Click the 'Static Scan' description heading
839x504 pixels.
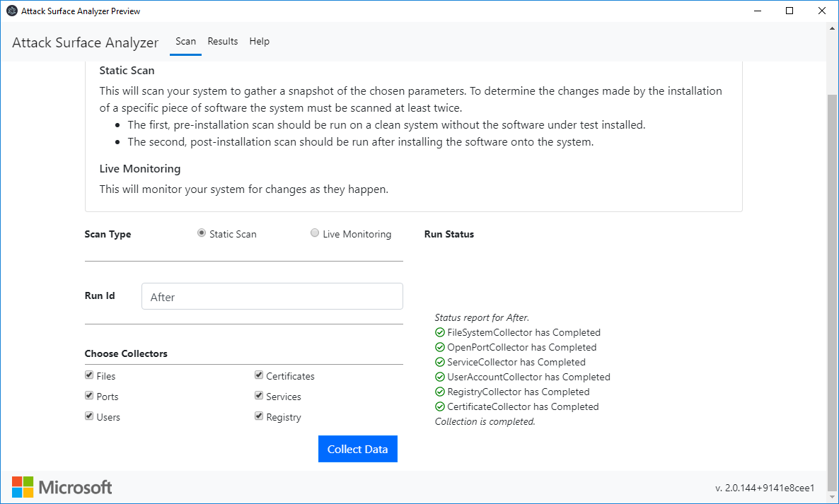(127, 71)
